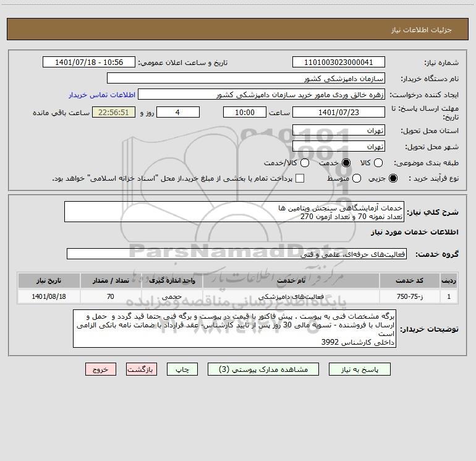The height and width of the screenshot is (461, 476).
Task: Toggle Islamic treasury bonds payment checkbox
Action: point(300,178)
